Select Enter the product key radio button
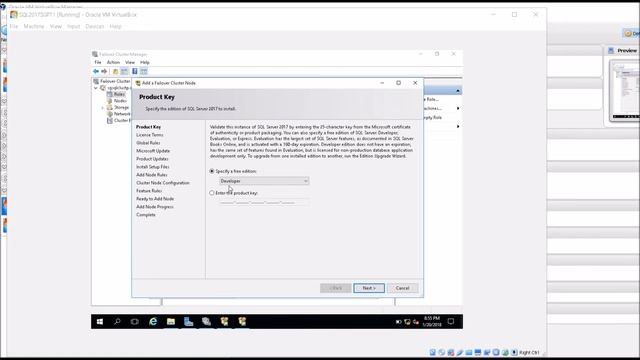This screenshot has width=640, height=360. [x=212, y=193]
